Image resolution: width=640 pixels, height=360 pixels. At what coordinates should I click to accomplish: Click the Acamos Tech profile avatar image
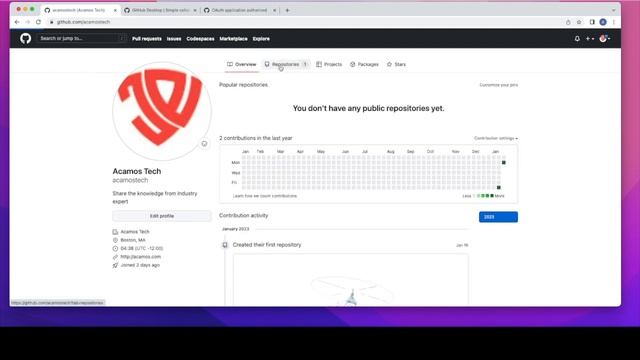(x=162, y=111)
